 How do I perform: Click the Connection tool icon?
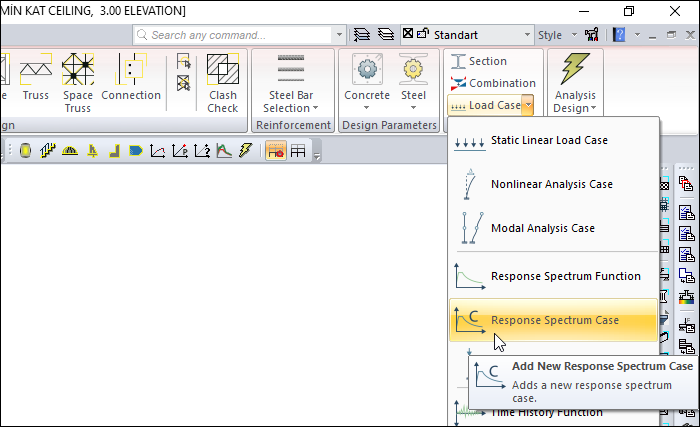(131, 78)
